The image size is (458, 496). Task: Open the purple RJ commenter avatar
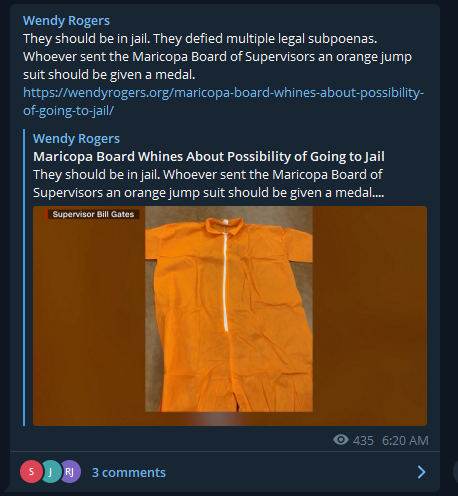click(70, 472)
